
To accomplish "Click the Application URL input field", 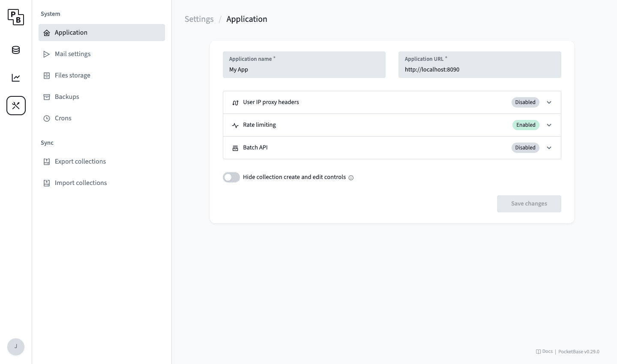I will 479,69.
